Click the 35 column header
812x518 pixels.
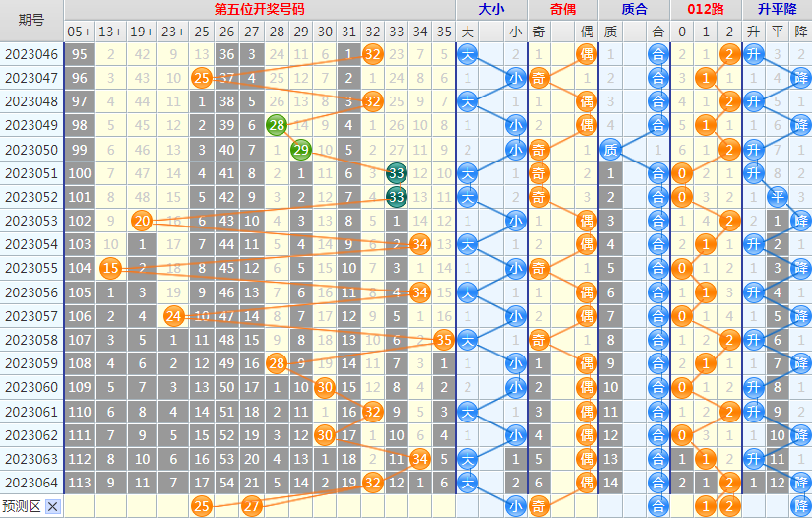pos(444,32)
